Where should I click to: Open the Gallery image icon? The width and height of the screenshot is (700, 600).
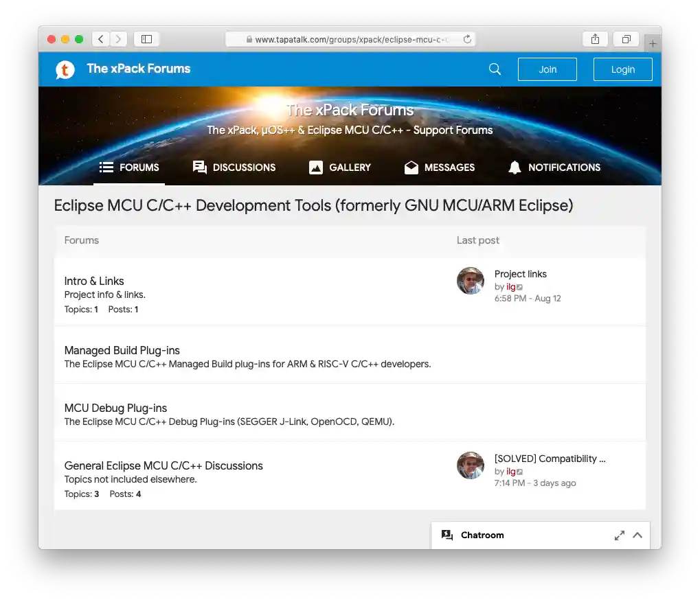click(x=315, y=167)
